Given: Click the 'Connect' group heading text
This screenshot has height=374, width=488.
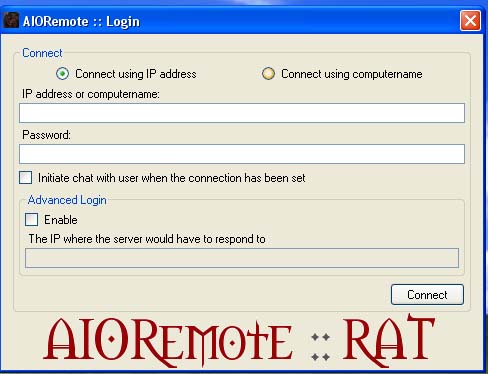Looking at the screenshot, I should click(42, 53).
